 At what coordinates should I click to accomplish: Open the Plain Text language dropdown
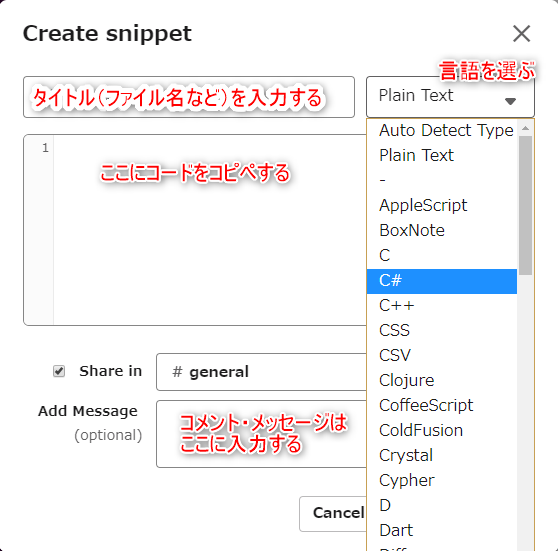[450, 97]
